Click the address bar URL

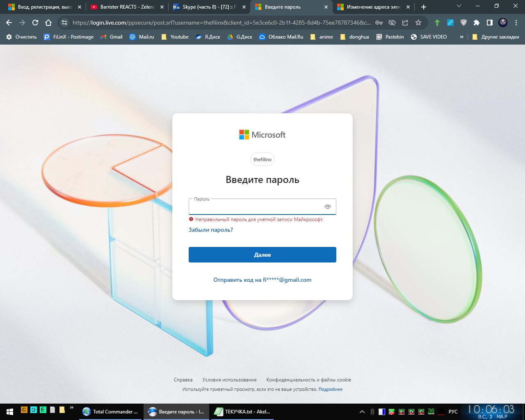point(221,23)
